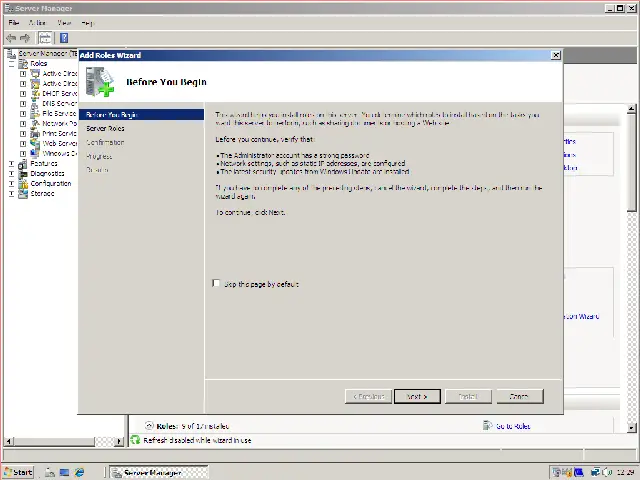Expand the DHCP Server tree node
This screenshot has width=640, height=480.
[23, 94]
